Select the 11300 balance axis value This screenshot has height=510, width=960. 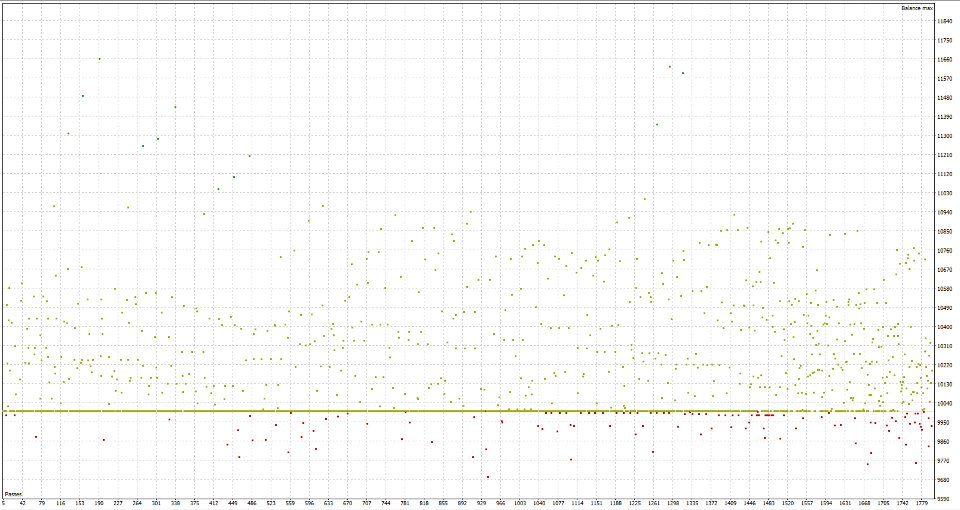pos(944,136)
